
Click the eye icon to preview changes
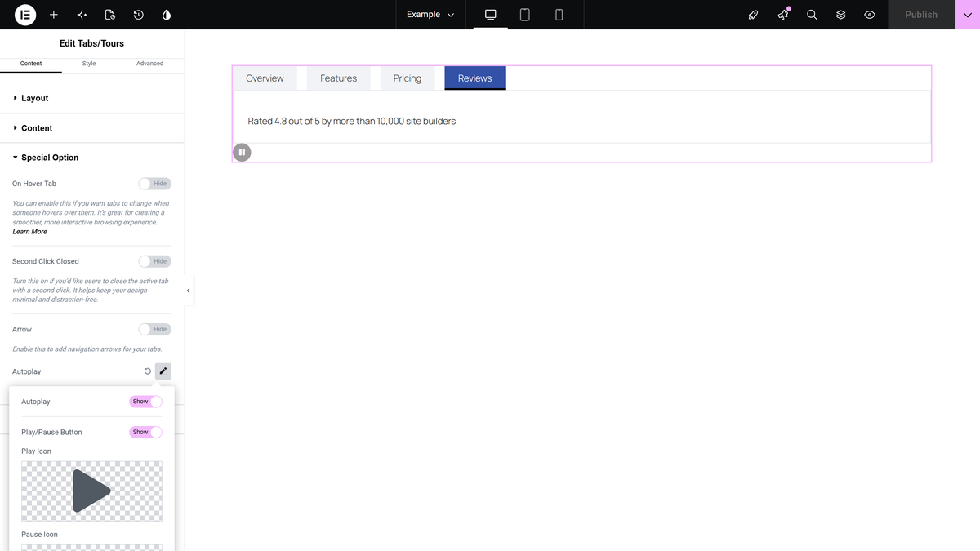(870, 15)
